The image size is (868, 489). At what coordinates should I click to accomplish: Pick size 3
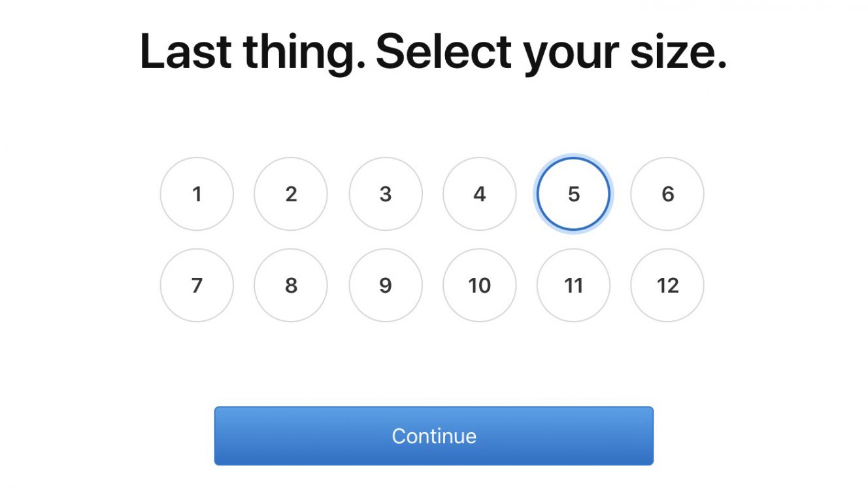(x=386, y=194)
